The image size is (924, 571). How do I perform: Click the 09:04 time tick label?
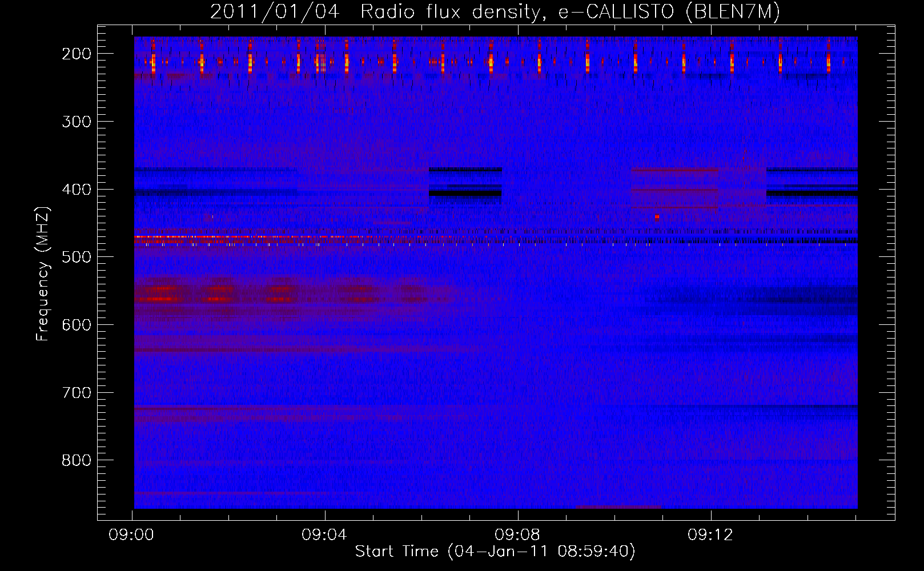tap(324, 535)
